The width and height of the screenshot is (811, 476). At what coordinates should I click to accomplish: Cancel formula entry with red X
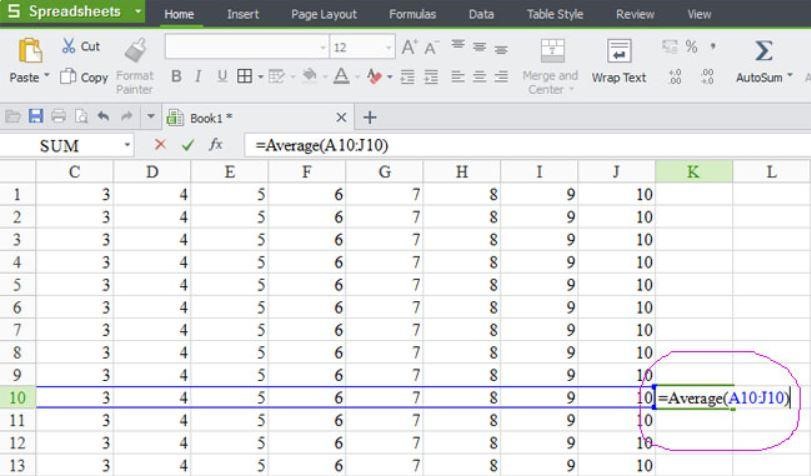pyautogui.click(x=160, y=145)
